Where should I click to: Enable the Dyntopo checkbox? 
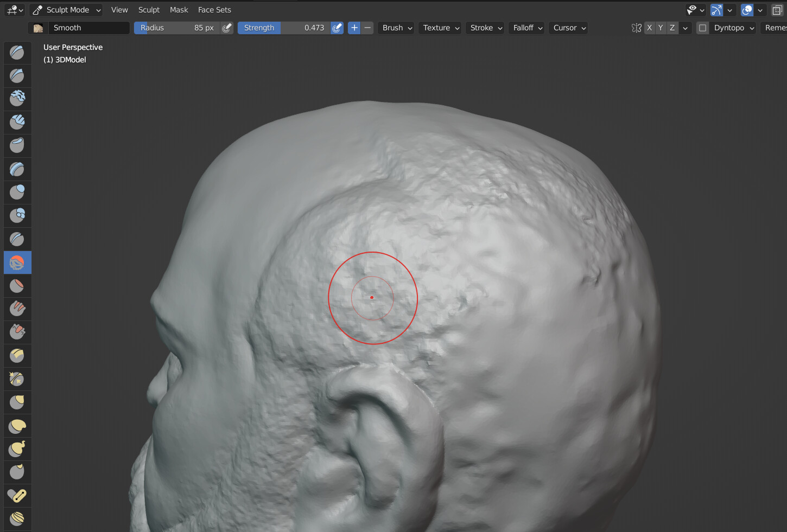[x=702, y=28]
